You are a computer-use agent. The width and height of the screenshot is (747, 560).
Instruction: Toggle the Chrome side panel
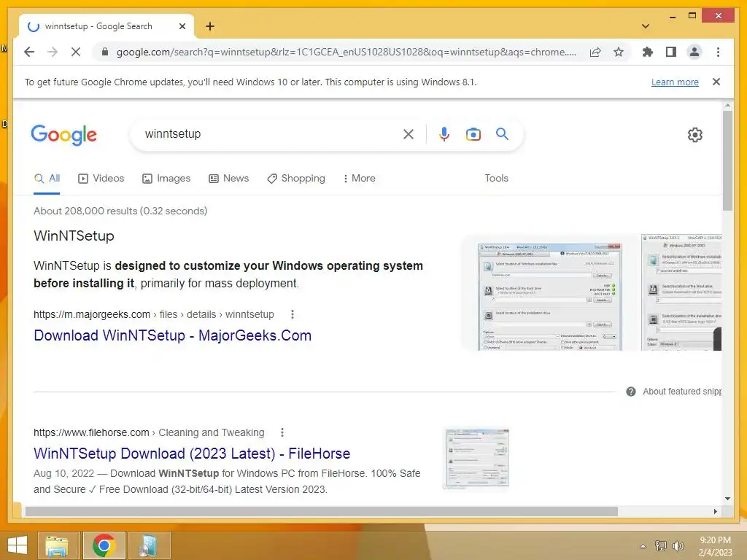671,52
